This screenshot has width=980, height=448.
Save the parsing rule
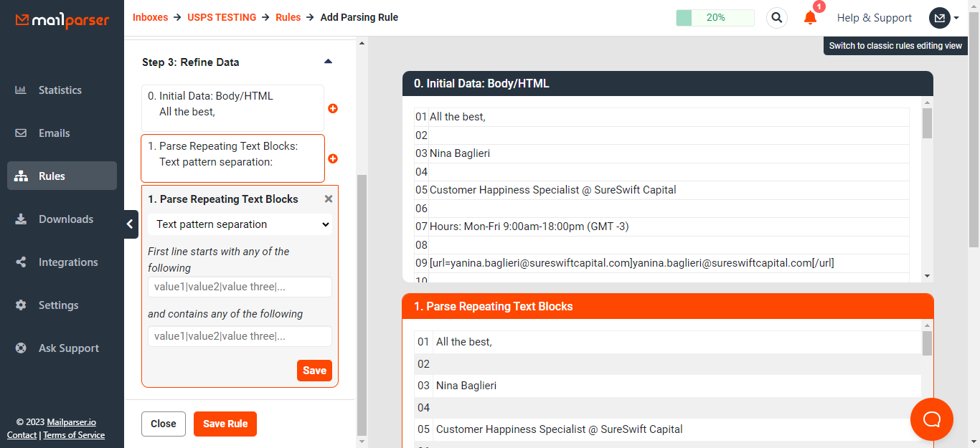225,424
